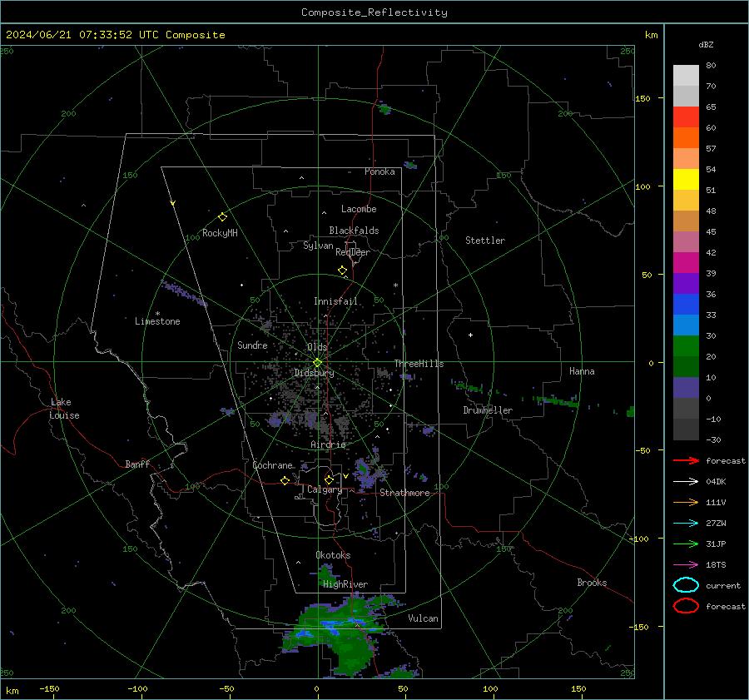
Task: Click the Limestone label
Action: (157, 321)
